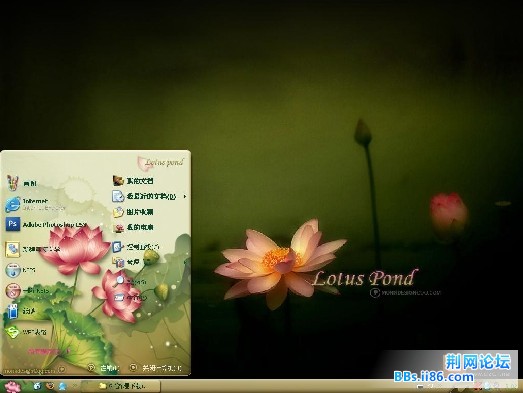Viewport: 523px width, 393px height.
Task: Expand the pink All Programs entry
Action: pyautogui.click(x=48, y=351)
